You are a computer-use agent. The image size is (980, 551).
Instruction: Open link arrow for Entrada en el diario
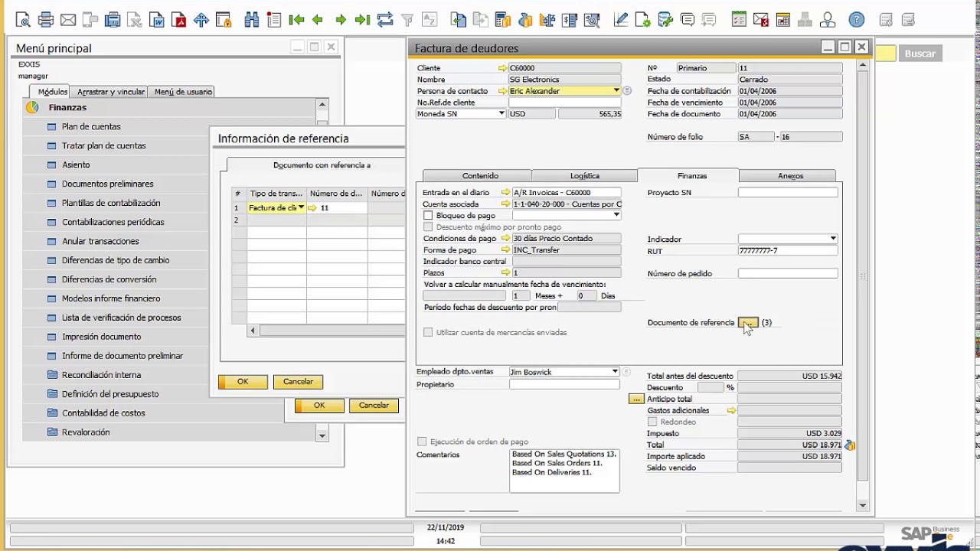point(505,193)
